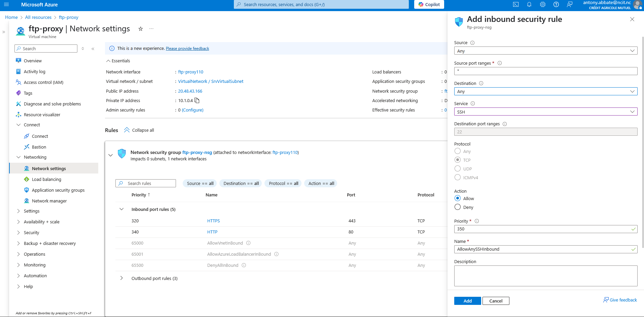Click the Description text area
Screen dimensions: 644x317
[545, 276]
